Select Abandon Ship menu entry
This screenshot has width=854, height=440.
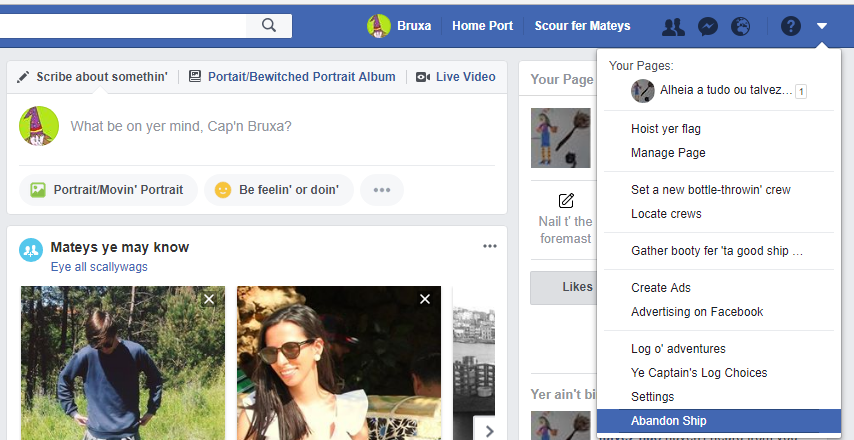click(x=669, y=421)
